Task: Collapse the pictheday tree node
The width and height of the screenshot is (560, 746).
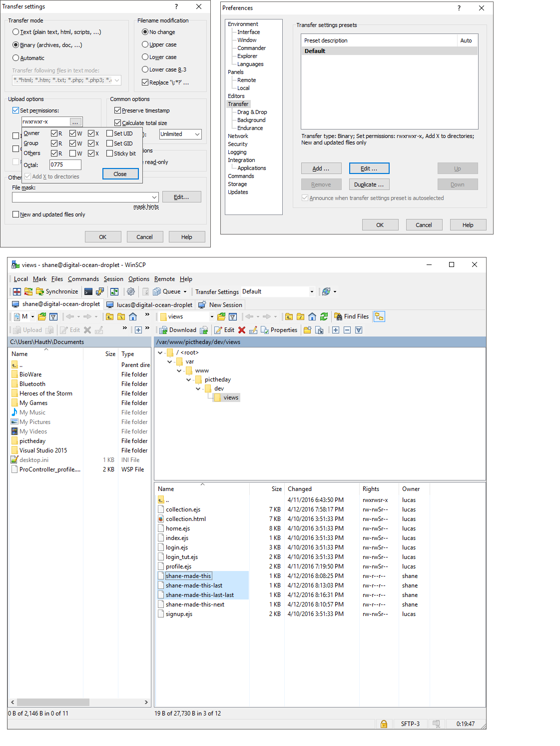Action: [x=189, y=379]
